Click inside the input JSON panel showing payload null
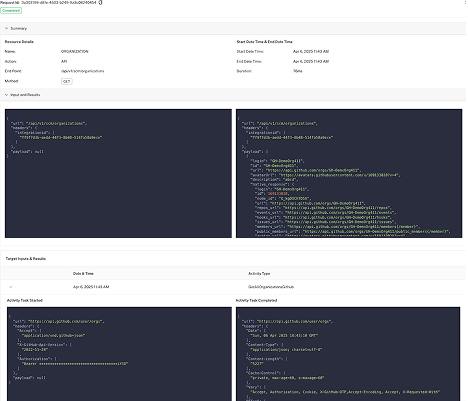Screen dimensions: 468x401 click(x=118, y=173)
